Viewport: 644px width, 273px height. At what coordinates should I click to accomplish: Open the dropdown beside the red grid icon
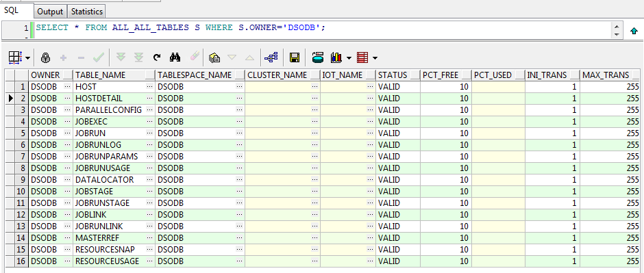pyautogui.click(x=375, y=58)
